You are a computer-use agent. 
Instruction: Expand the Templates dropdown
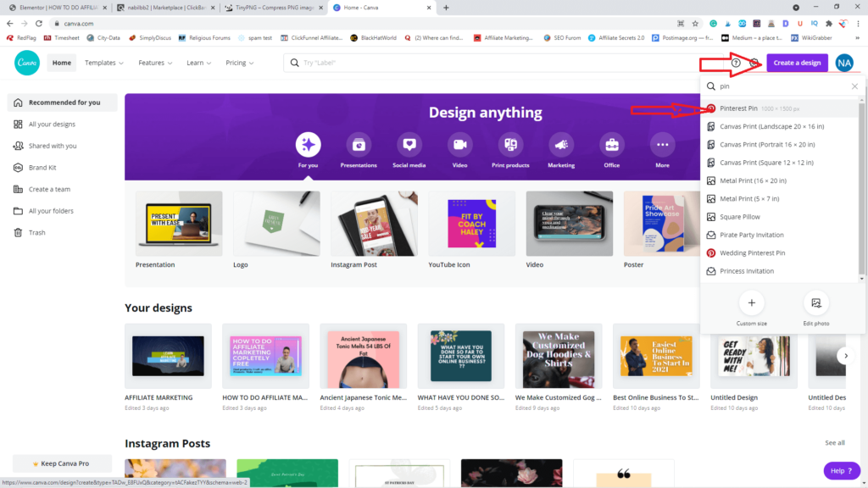coord(104,63)
